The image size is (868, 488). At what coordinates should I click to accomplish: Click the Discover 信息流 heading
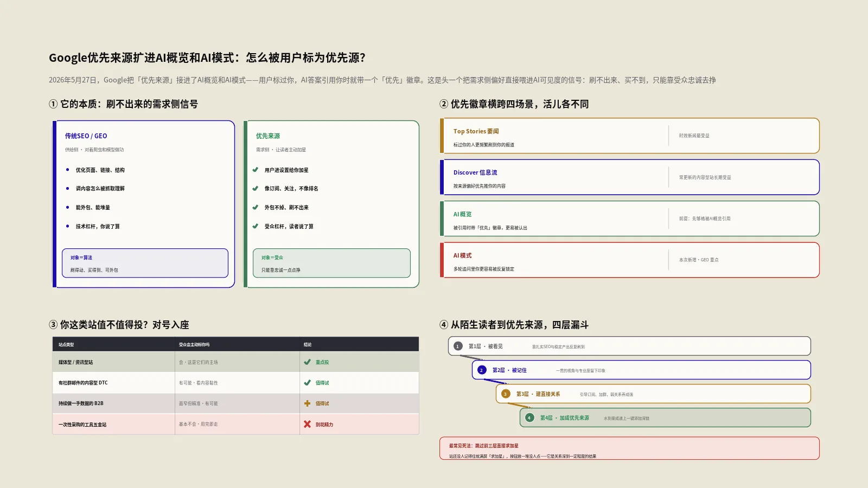click(475, 172)
